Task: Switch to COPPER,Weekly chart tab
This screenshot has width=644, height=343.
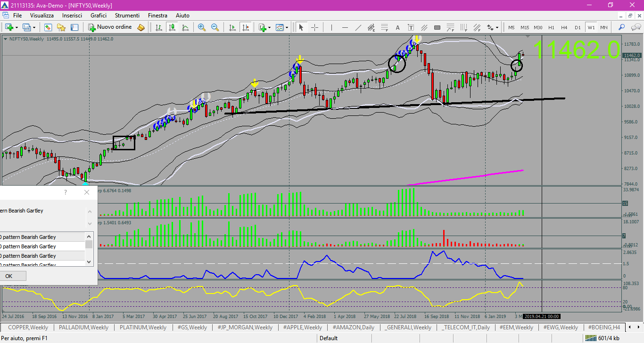Action: click(x=28, y=327)
